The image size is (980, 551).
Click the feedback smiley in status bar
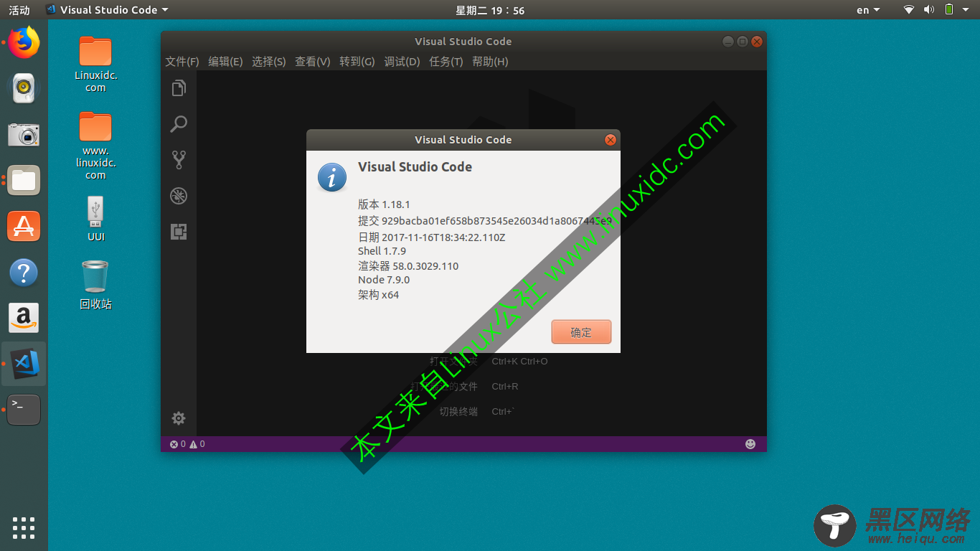[x=750, y=444]
